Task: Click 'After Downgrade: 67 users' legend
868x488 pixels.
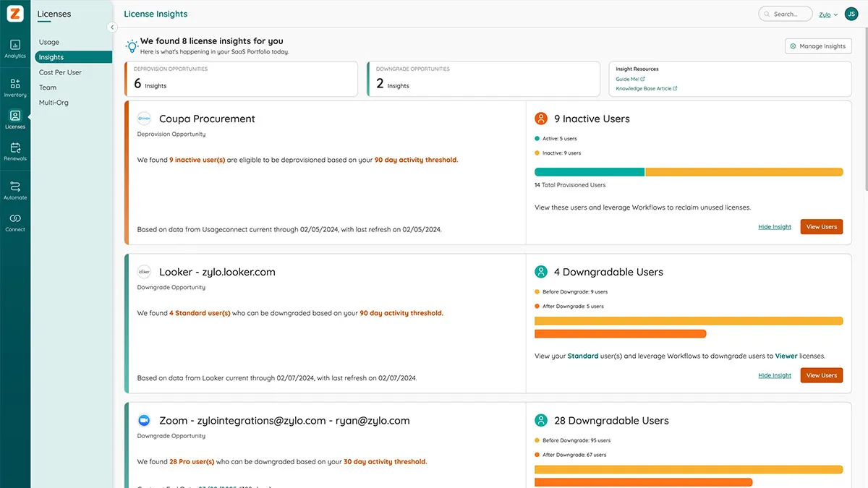Action: (571, 455)
